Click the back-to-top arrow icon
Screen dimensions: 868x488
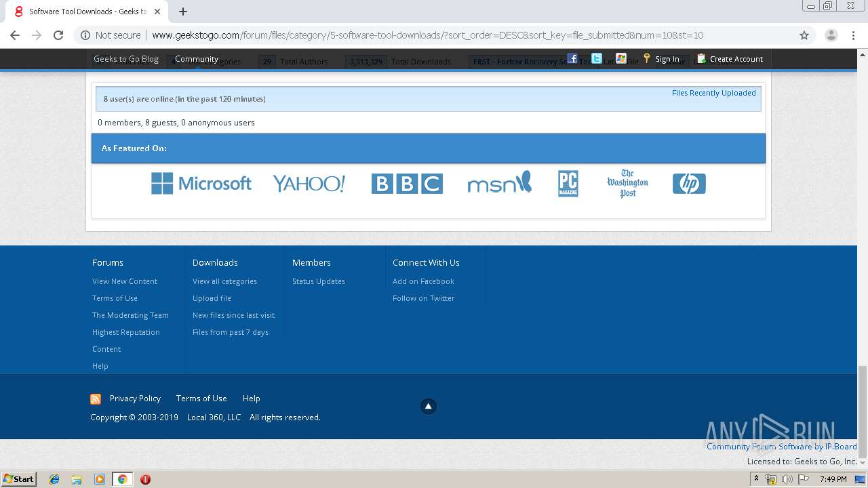[428, 406]
